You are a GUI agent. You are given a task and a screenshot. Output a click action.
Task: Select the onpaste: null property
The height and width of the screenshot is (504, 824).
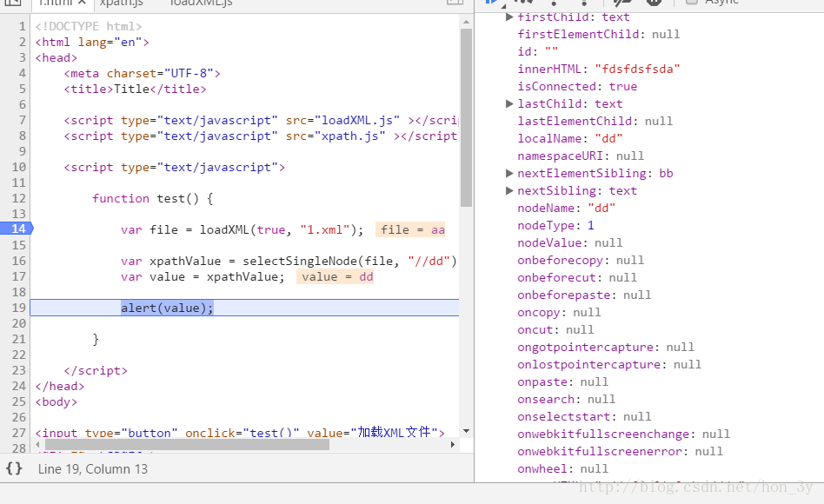562,381
